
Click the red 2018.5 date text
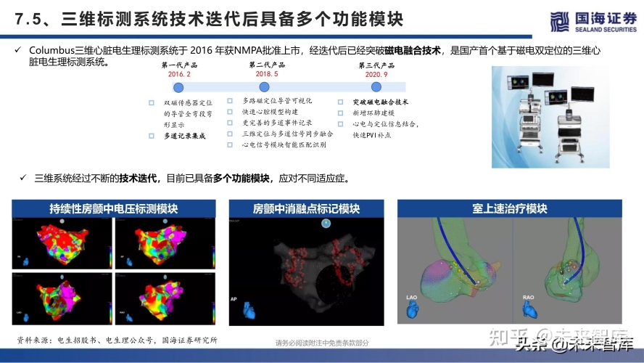coord(267,73)
